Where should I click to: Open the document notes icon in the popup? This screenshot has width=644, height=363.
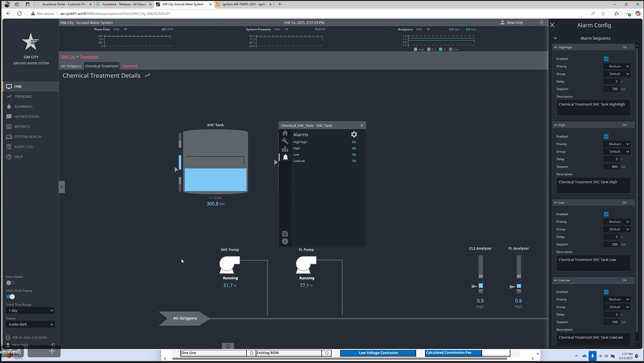pos(285,234)
